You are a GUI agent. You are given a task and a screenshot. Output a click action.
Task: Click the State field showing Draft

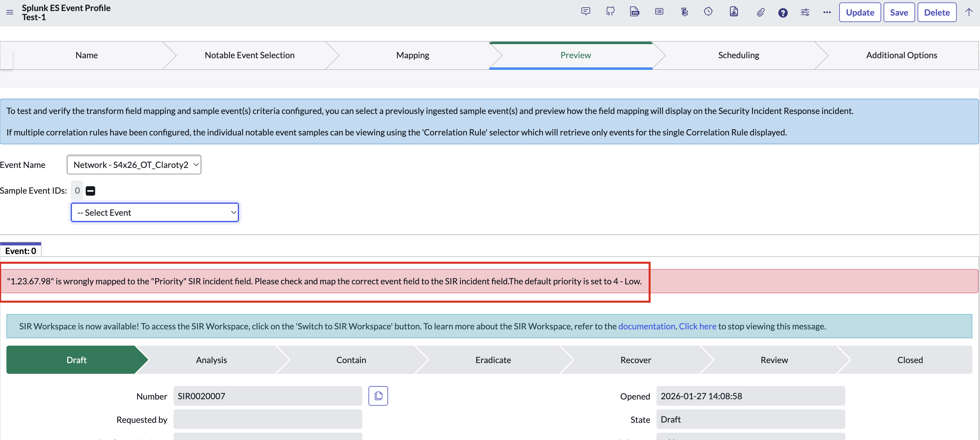(750, 419)
